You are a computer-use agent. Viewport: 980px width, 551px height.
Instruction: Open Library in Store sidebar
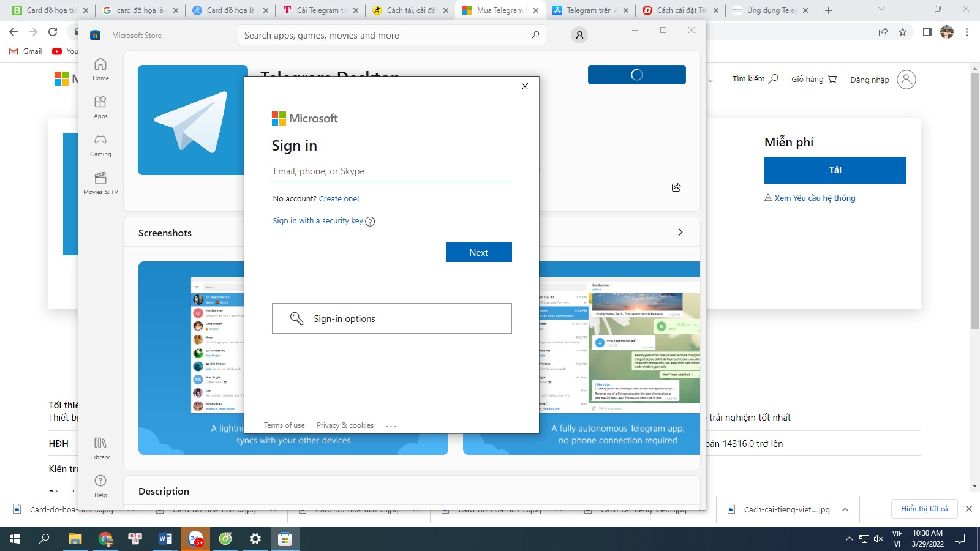click(x=100, y=448)
